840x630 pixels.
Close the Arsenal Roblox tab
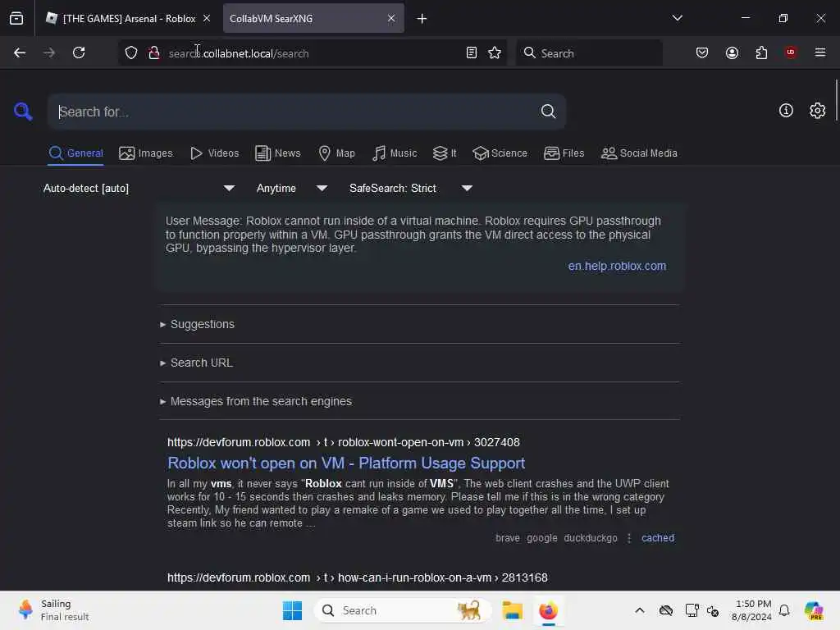[207, 18]
